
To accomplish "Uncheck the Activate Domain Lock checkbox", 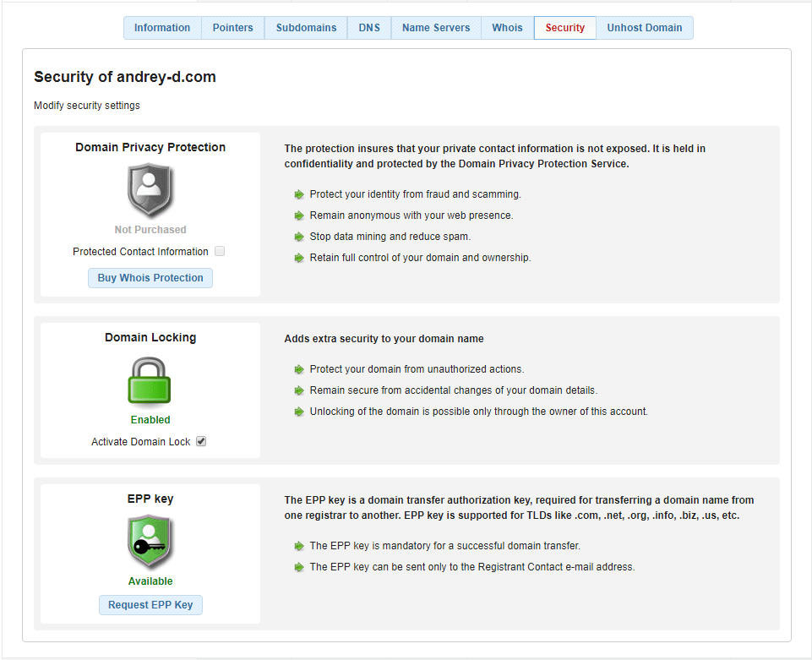I will pyautogui.click(x=201, y=441).
